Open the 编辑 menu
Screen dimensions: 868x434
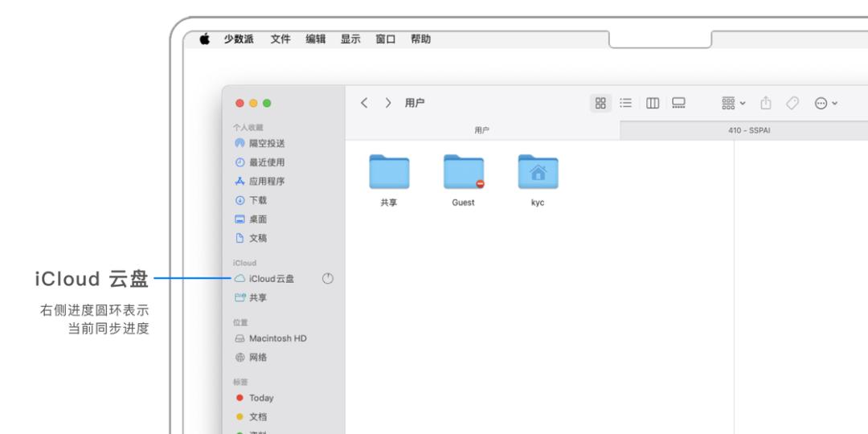coord(316,39)
